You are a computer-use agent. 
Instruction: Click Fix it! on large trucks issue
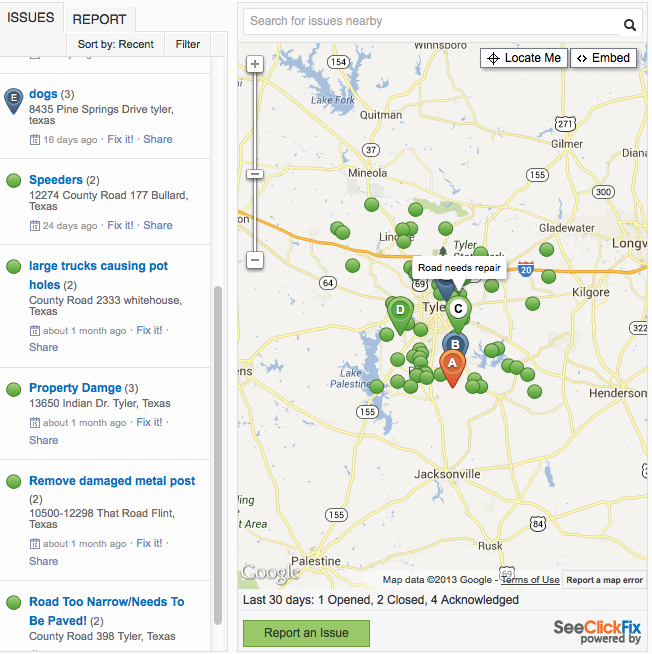coord(149,330)
